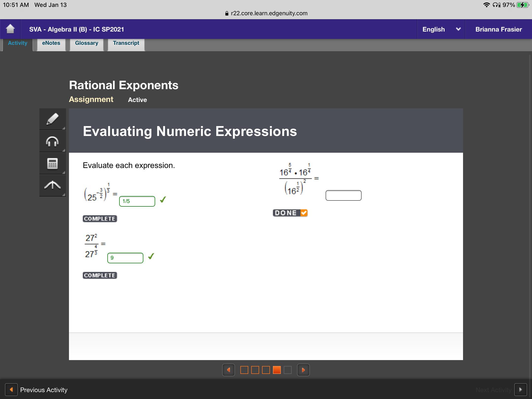The image size is (532, 399).
Task: Click the Home icon in header
Action: click(10, 29)
